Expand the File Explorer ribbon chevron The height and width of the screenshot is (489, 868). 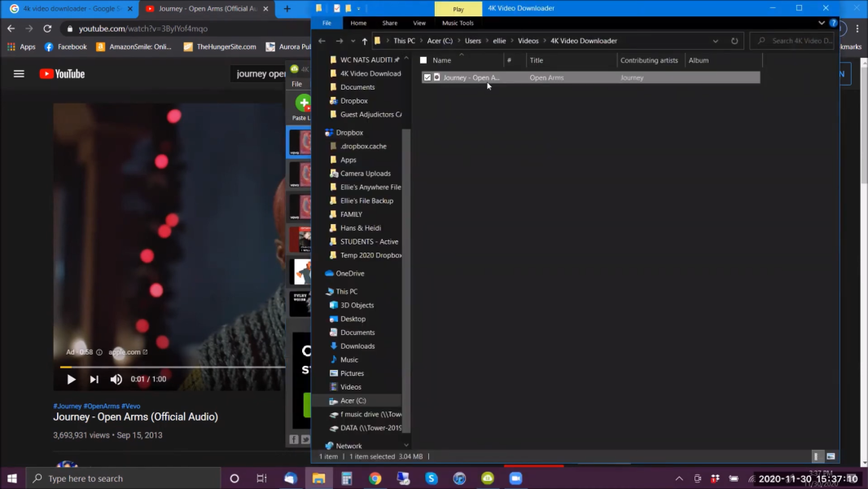coord(821,23)
